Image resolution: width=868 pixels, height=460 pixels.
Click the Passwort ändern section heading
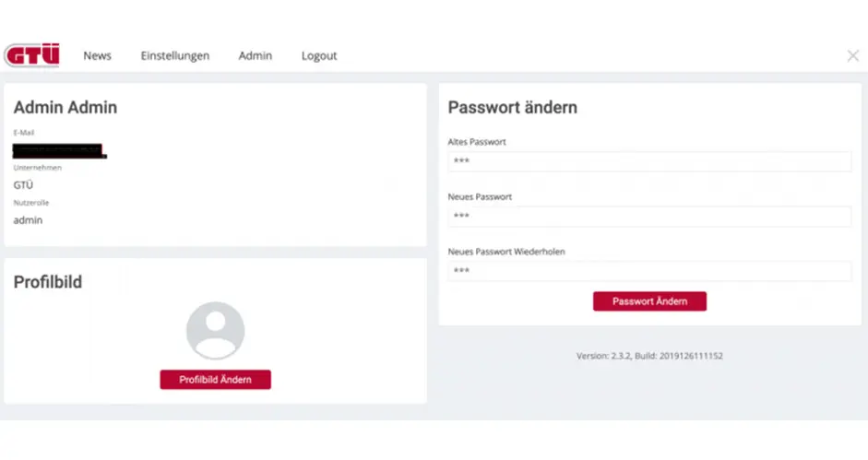[513, 108]
